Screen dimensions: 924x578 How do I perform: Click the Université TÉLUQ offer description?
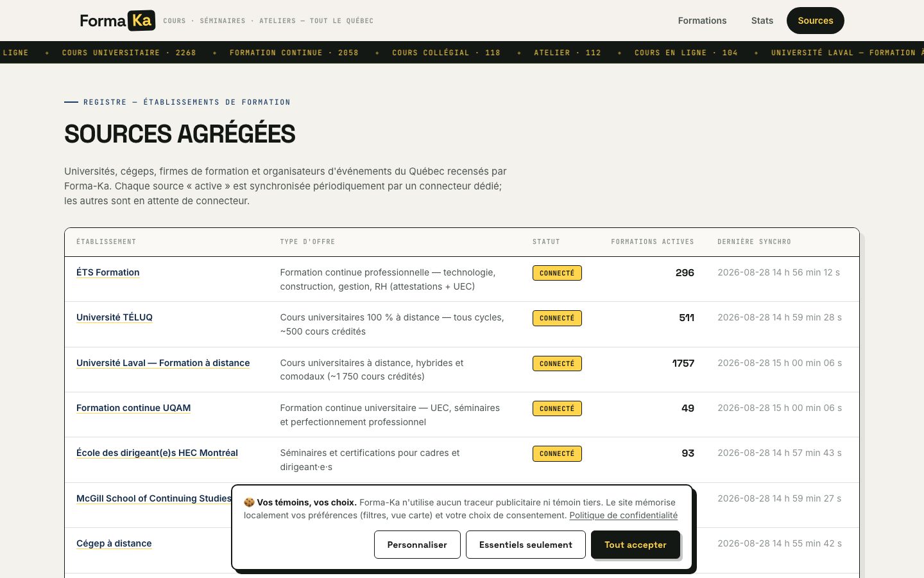tap(392, 324)
